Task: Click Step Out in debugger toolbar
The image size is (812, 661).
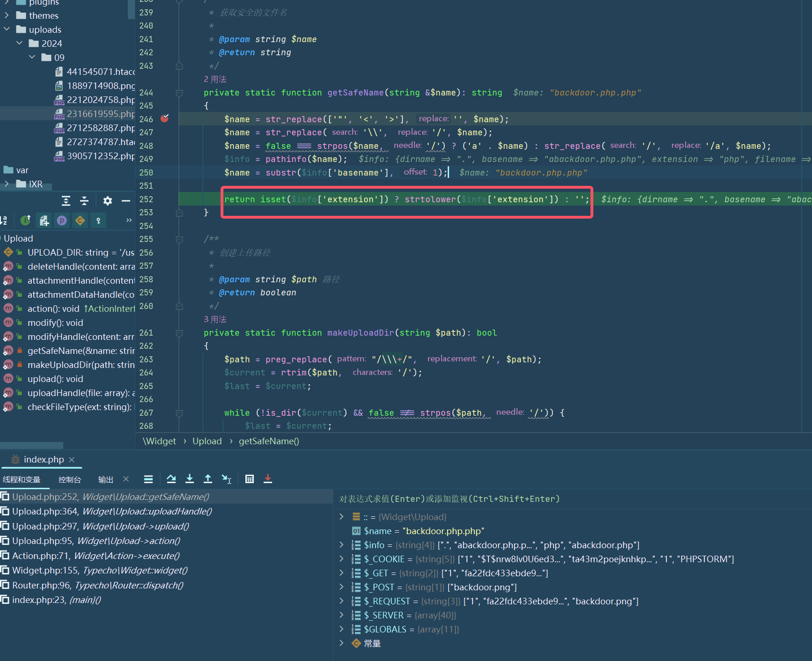Action: [208, 479]
